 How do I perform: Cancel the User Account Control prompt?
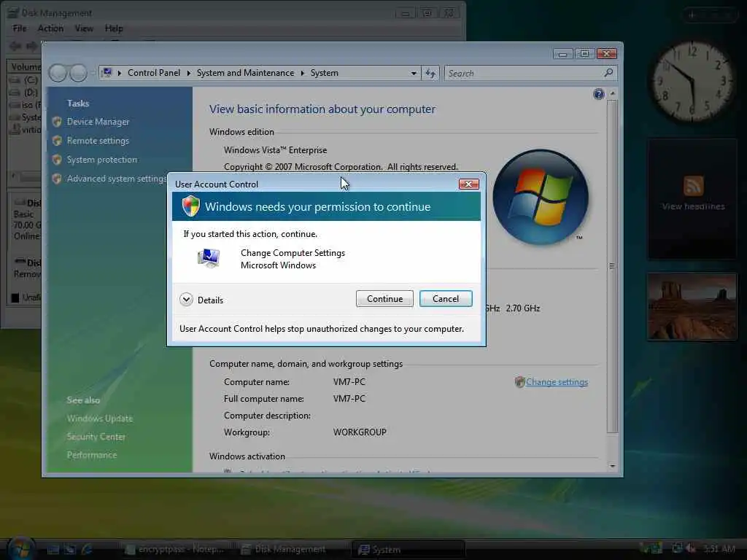(446, 298)
